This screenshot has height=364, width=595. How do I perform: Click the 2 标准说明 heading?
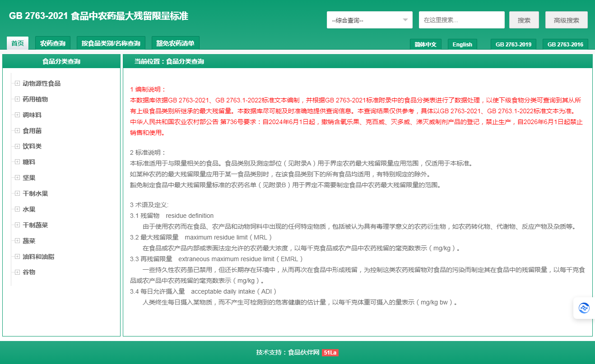(x=148, y=152)
